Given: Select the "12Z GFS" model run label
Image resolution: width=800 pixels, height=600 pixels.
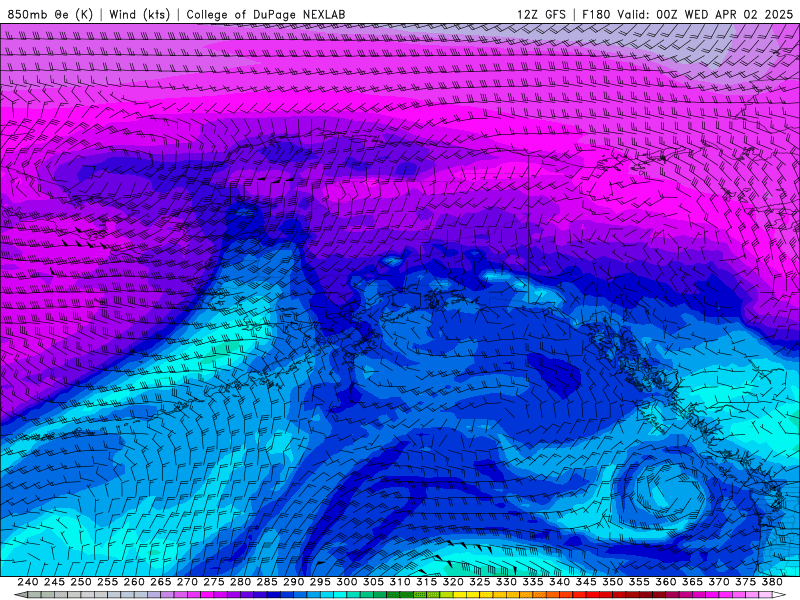Looking at the screenshot, I should 541,14.
